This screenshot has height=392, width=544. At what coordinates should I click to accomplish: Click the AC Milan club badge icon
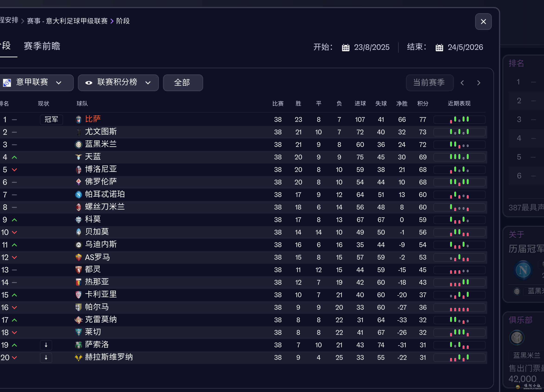(78, 207)
